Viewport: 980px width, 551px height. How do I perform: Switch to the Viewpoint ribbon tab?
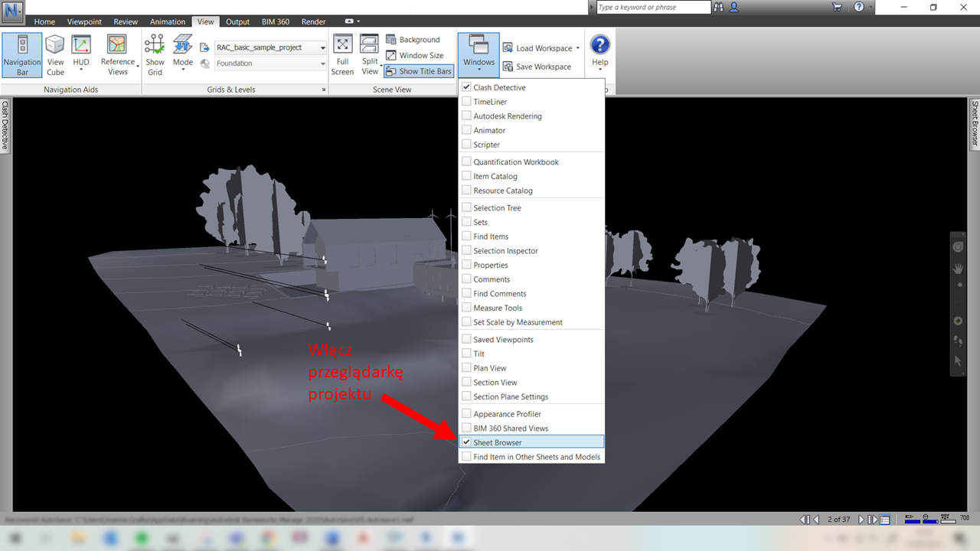click(84, 22)
